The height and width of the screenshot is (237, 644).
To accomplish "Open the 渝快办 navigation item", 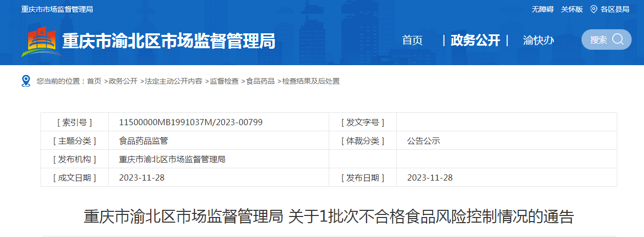I will click(538, 40).
